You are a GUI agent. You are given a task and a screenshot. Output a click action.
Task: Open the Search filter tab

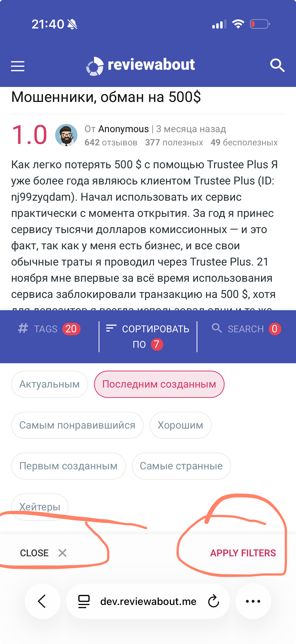coord(246,329)
